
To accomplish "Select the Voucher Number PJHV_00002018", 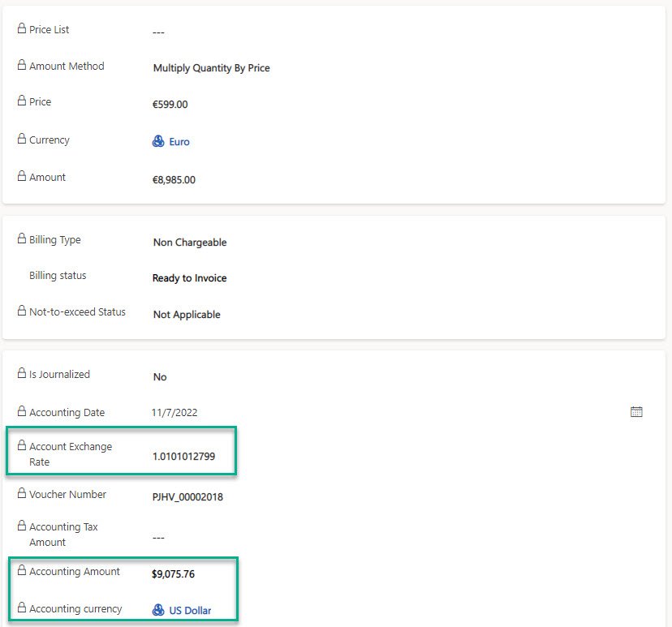I will [x=187, y=496].
